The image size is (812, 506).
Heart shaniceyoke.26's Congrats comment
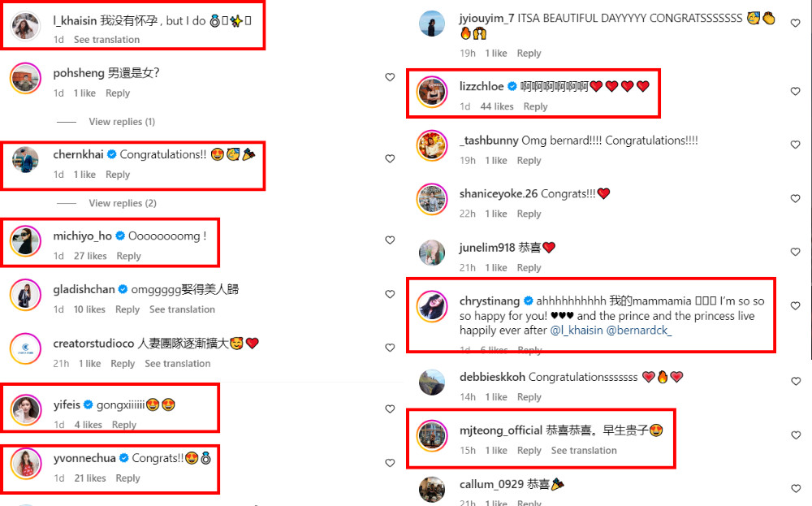[796, 198]
